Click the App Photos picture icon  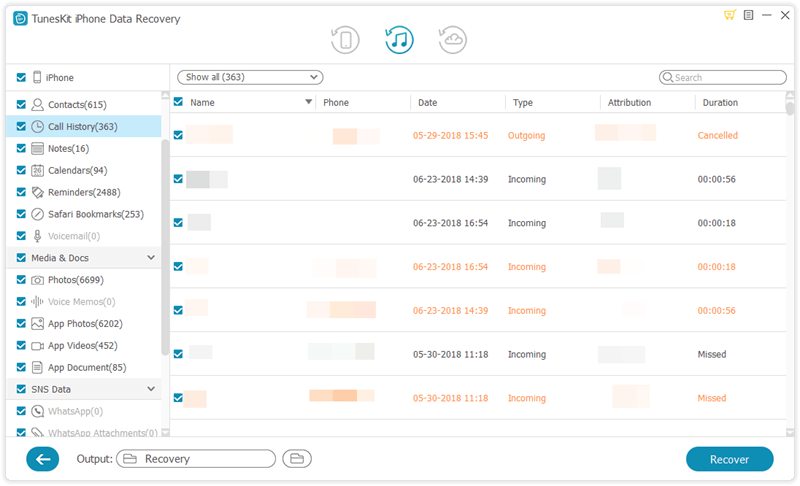[37, 324]
